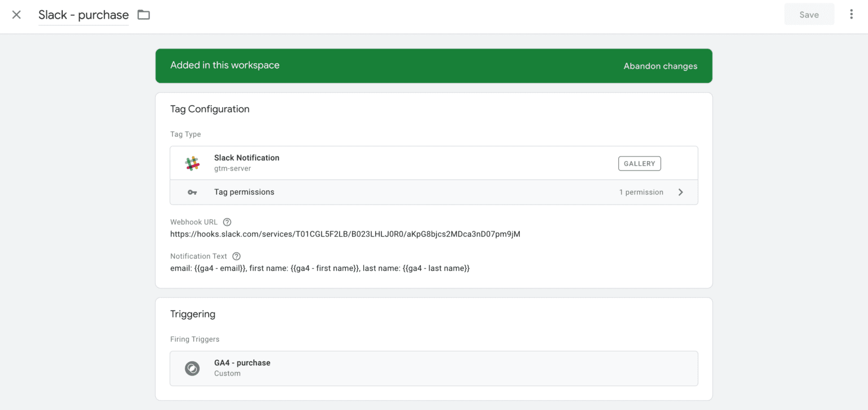Viewport: 868px width, 410px height.
Task: Edit the tag name 'Slack - purchase'
Action: [84, 15]
